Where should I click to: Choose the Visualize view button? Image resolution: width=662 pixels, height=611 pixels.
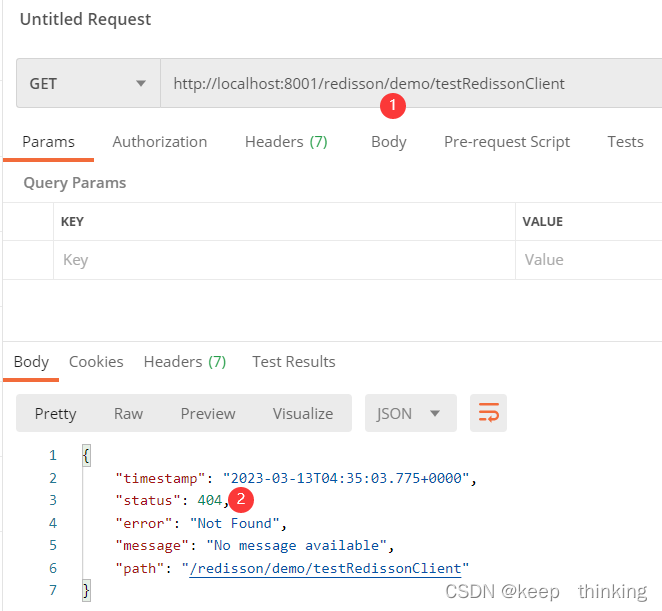click(303, 413)
